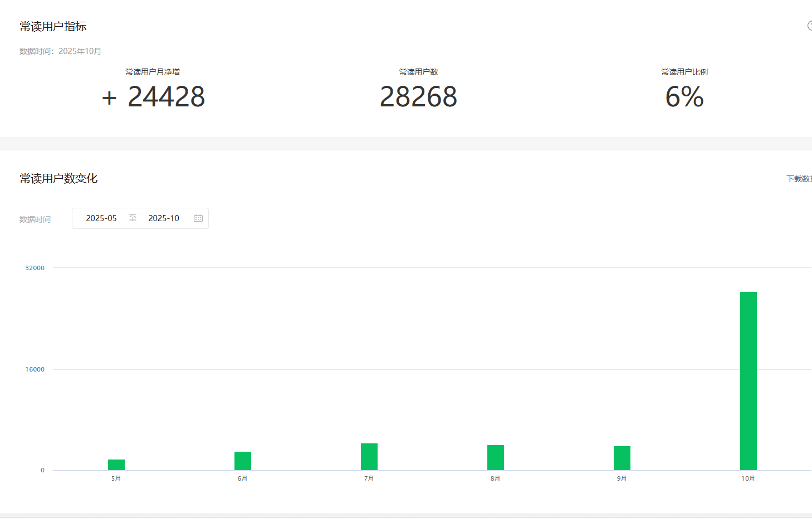Viewport: 812px width, 518px height.
Task: Click the 32000 y-axis label
Action: point(35,268)
